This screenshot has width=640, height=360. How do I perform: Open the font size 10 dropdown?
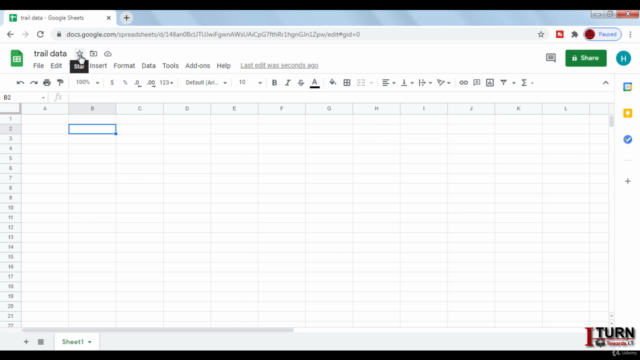tap(250, 82)
